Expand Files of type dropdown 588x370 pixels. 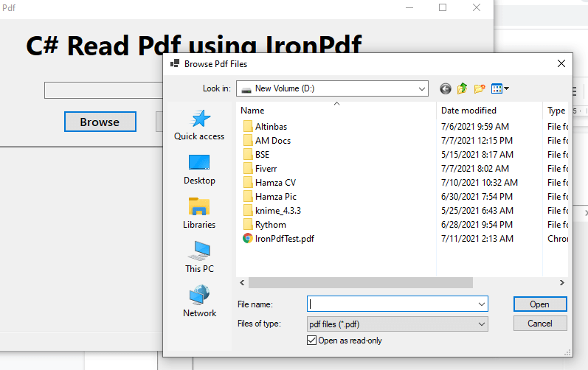(482, 324)
